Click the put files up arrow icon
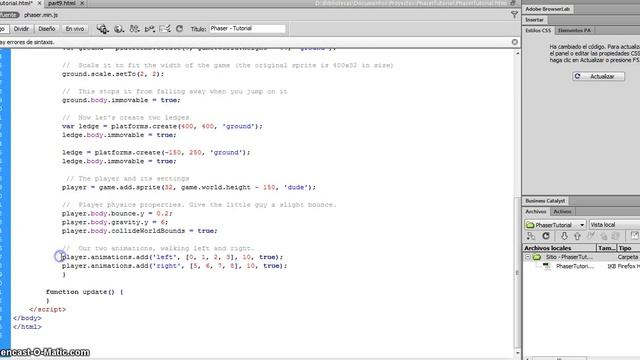This screenshot has height=360, width=640. [577, 236]
